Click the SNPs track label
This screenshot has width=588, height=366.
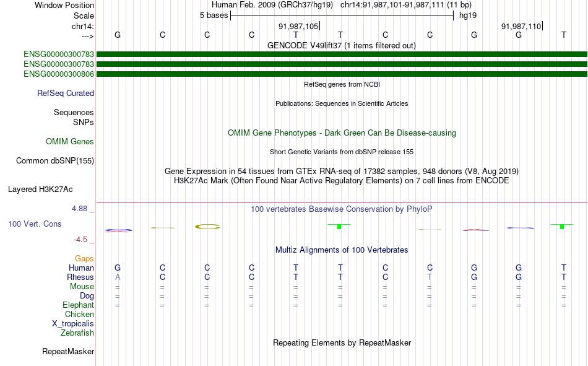click(x=84, y=122)
